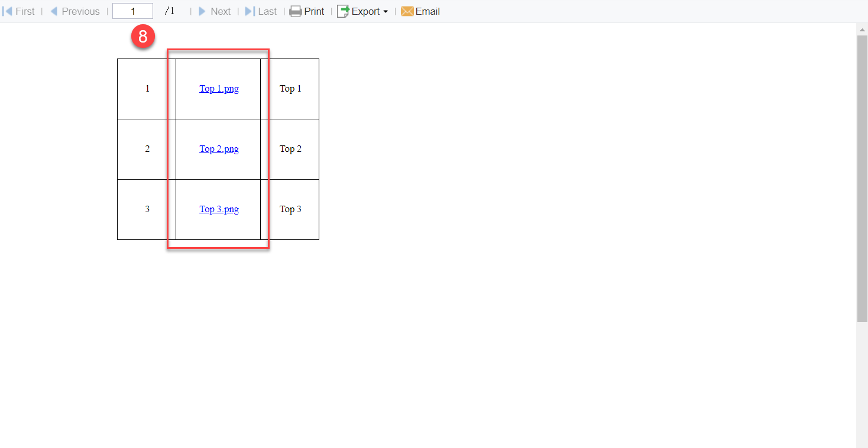868x448 pixels.
Task: Click the Email envelope icon
Action: coord(407,11)
